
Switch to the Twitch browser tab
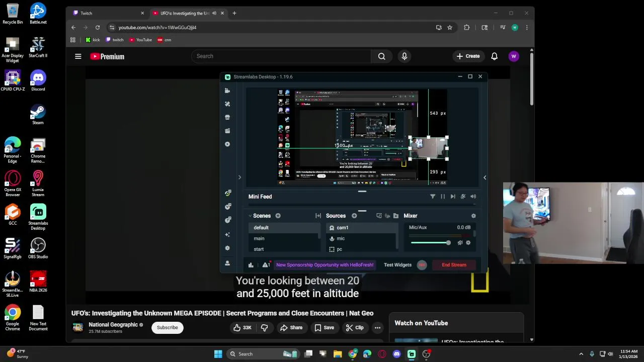[108, 13]
